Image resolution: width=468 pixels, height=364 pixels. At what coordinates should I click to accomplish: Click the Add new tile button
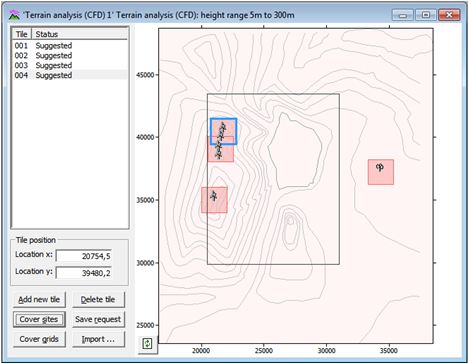pyautogui.click(x=39, y=299)
